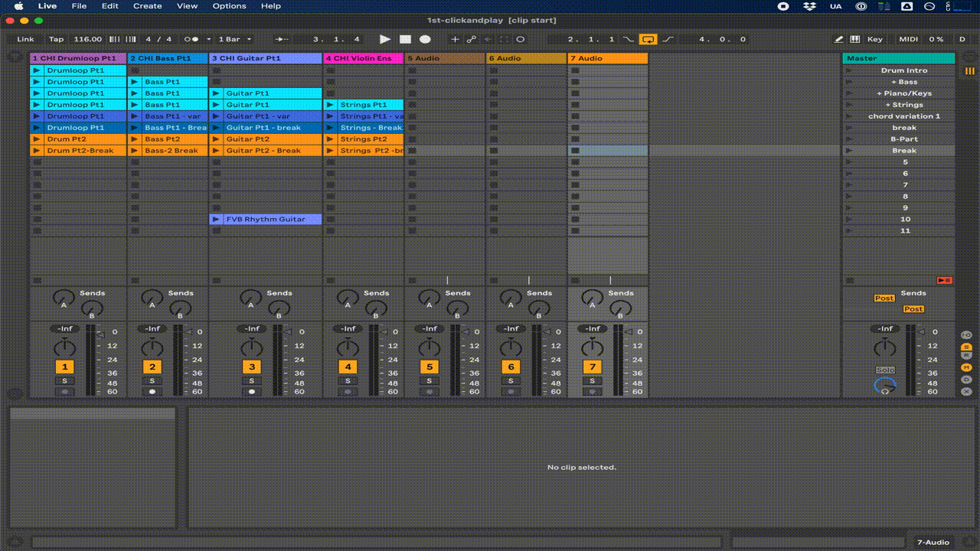Viewport: 980px width, 551px height.
Task: Enable the Draw Mode pencil icon
Action: pos(838,39)
